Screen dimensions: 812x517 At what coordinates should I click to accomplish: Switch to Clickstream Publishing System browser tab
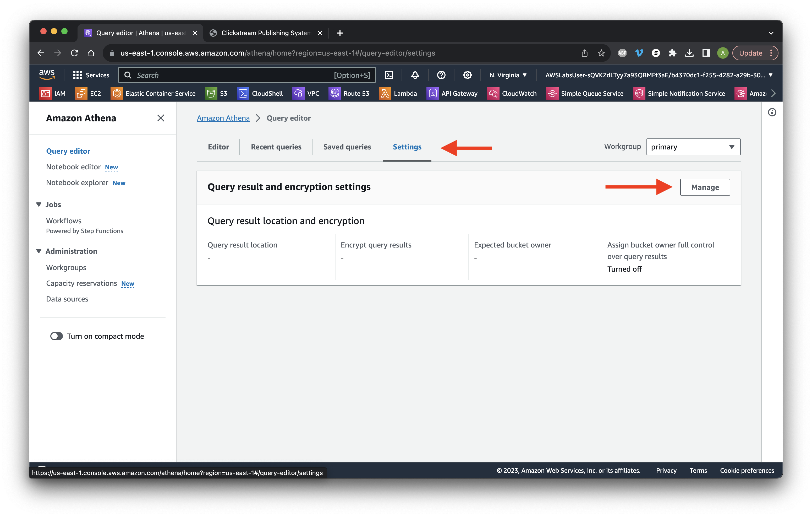(x=265, y=33)
